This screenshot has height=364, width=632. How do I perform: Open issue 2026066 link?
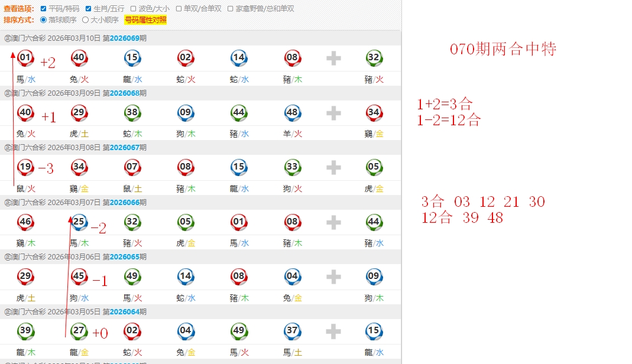124,203
